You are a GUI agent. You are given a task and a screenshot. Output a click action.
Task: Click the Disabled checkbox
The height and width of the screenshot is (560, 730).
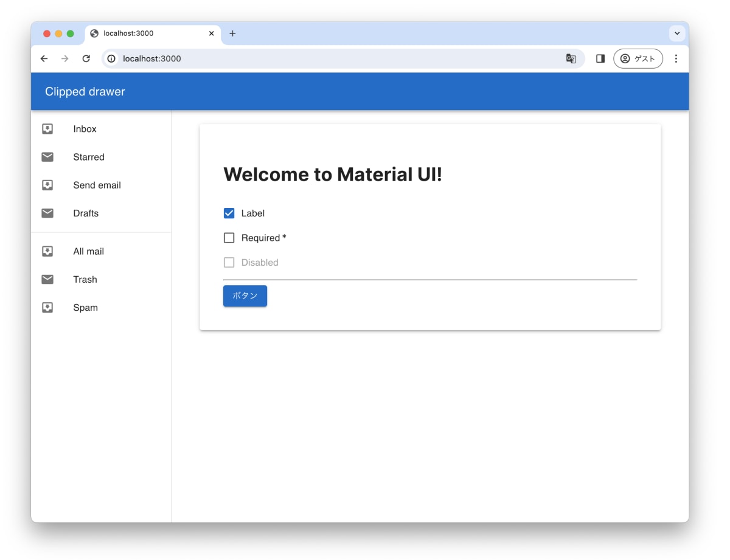pos(229,262)
